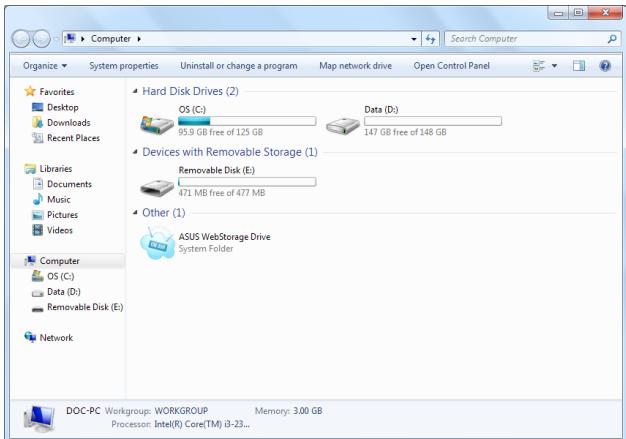Select the Documents label under Libraries

point(69,184)
